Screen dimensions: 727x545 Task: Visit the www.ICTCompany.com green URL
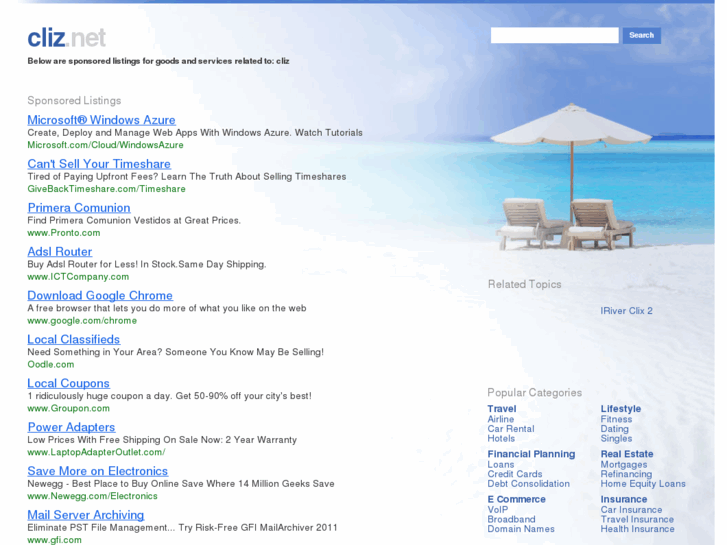coord(78,277)
